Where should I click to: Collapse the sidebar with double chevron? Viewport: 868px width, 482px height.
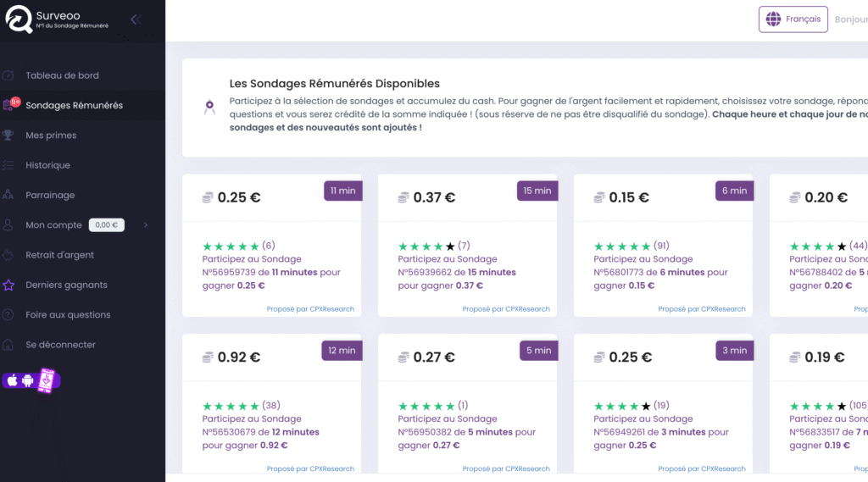[136, 19]
